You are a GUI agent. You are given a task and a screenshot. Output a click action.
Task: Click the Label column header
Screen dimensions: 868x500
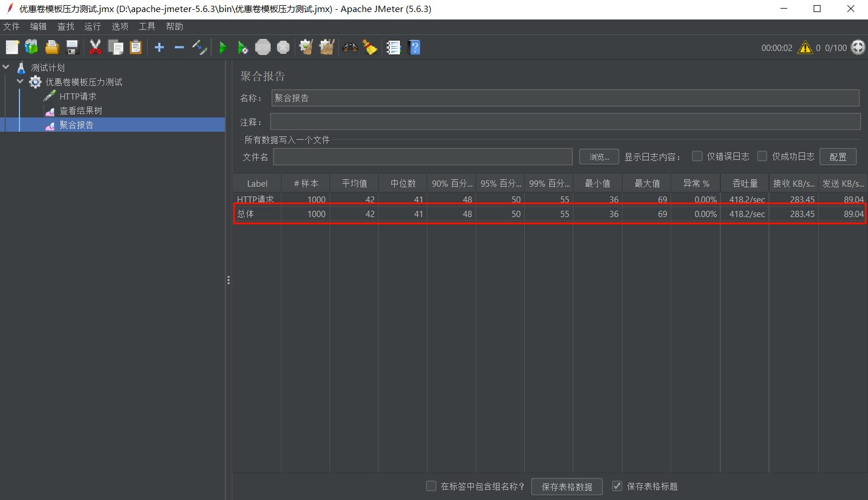257,183
